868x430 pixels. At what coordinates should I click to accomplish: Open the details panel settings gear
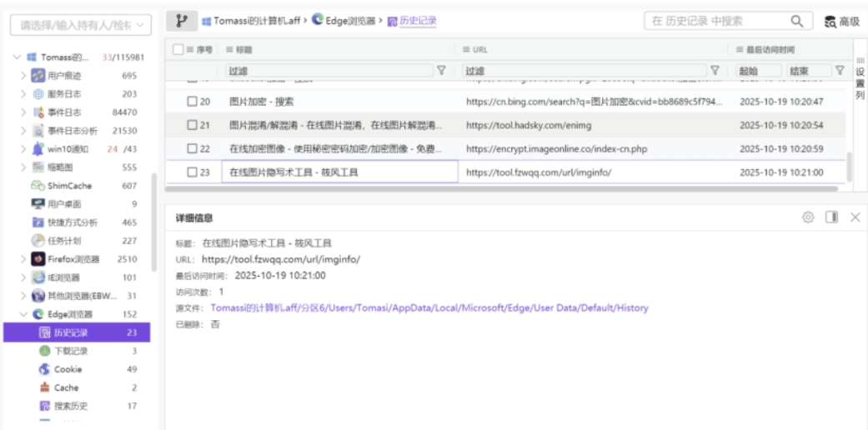[x=808, y=217]
